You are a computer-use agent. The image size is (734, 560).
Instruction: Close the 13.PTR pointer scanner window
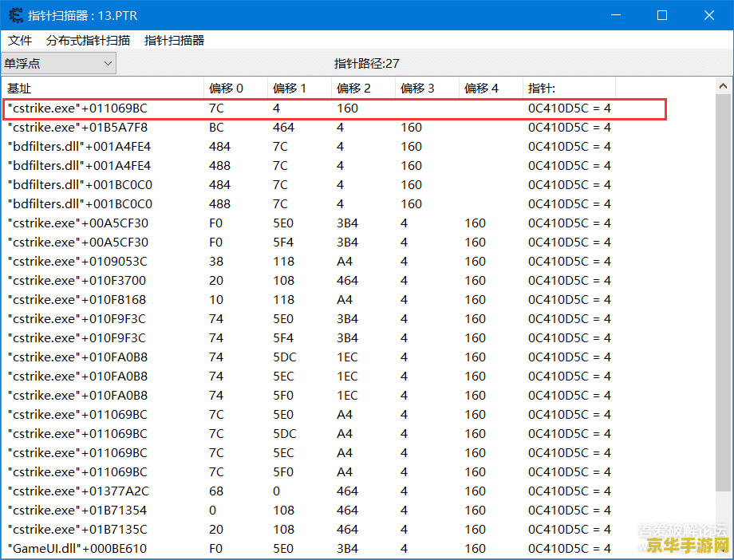(708, 15)
